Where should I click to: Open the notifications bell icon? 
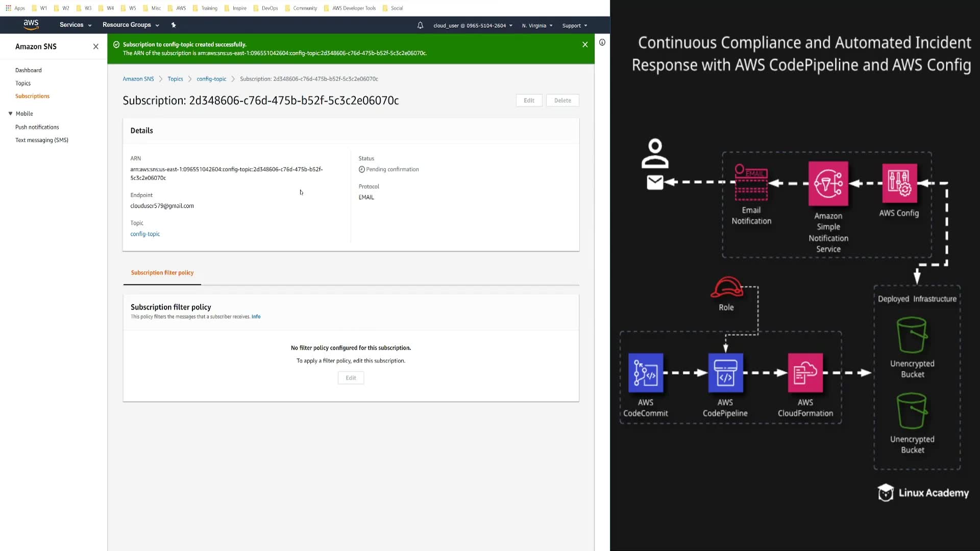tap(420, 25)
